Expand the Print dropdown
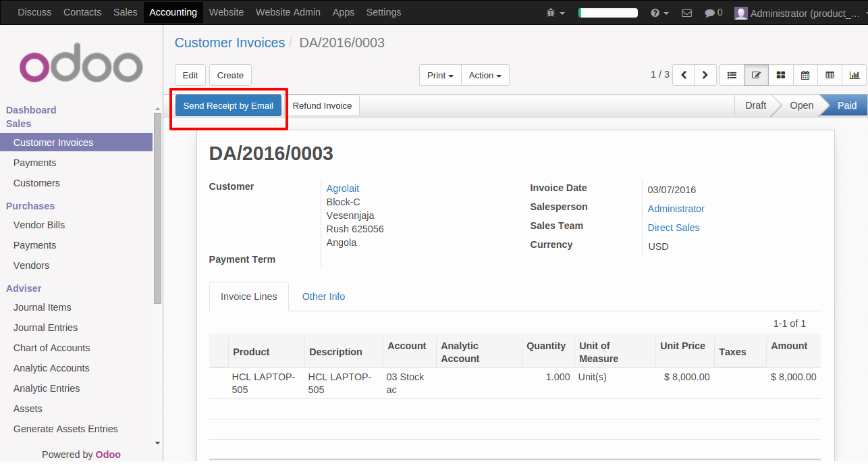 440,75
